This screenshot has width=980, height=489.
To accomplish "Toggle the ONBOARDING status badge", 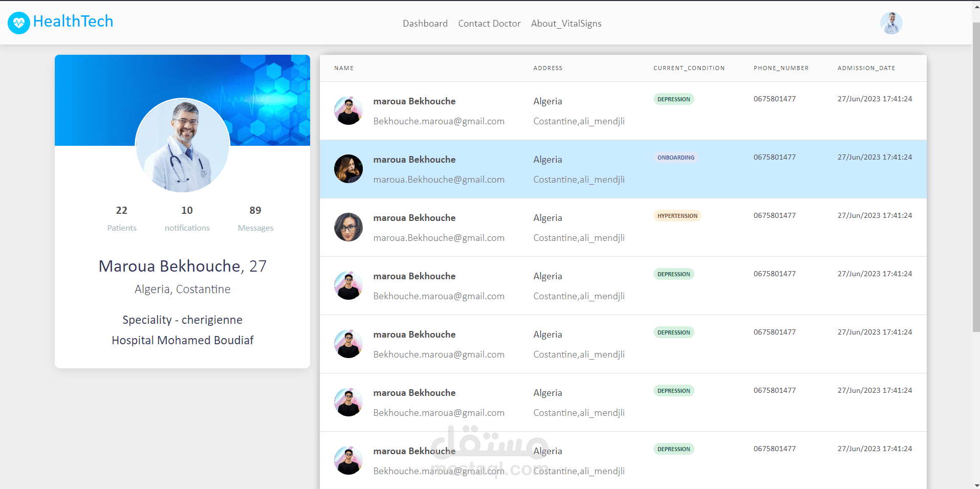I will point(676,157).
